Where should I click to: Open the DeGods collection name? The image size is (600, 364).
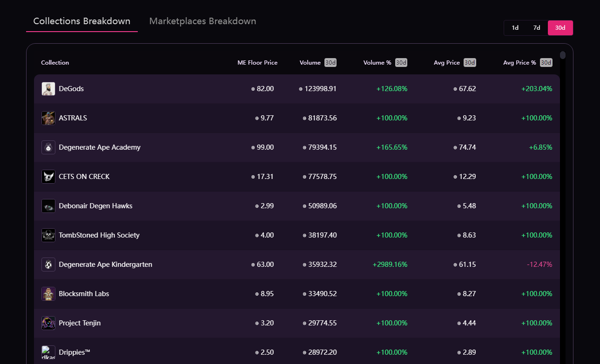tap(71, 89)
